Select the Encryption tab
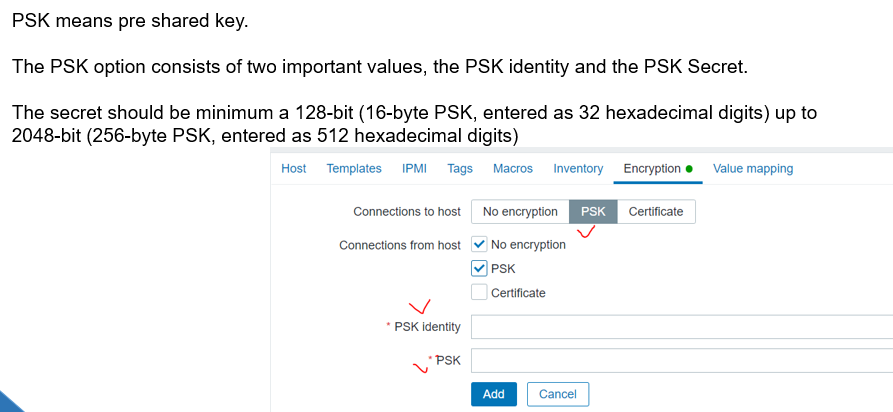893x412 pixels. pos(658,169)
